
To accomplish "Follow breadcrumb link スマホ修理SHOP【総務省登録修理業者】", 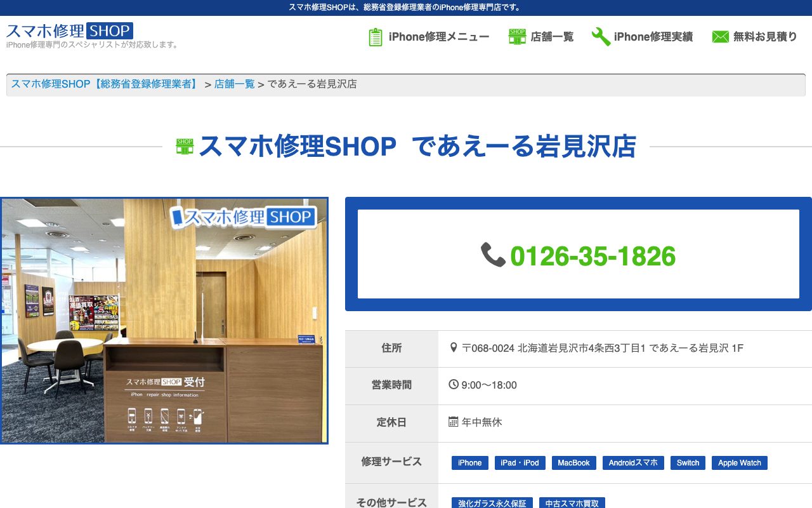I will [x=105, y=84].
